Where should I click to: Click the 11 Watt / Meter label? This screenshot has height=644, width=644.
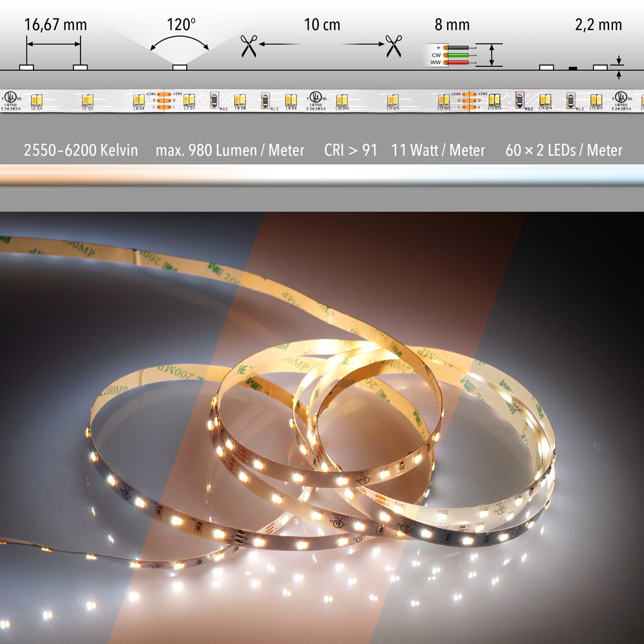point(438,150)
